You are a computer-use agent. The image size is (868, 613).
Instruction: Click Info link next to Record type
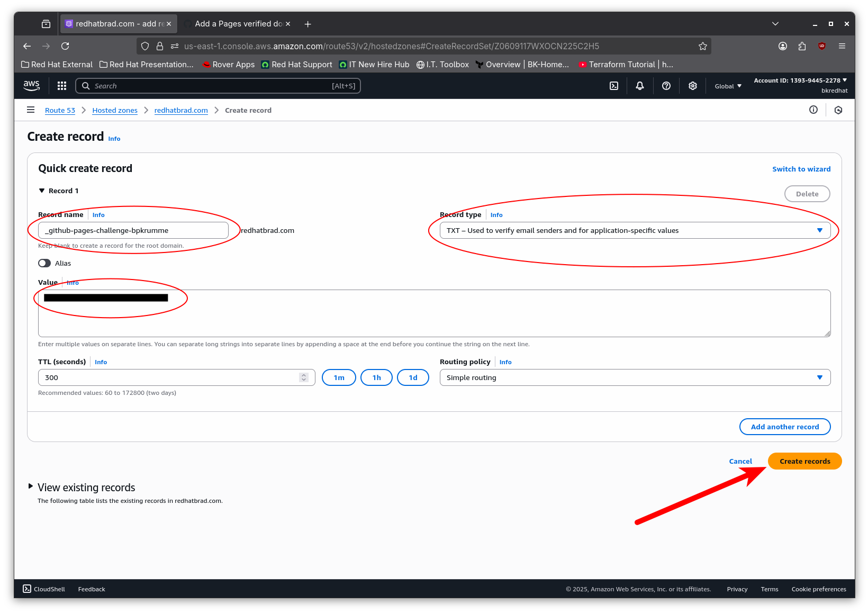point(496,215)
